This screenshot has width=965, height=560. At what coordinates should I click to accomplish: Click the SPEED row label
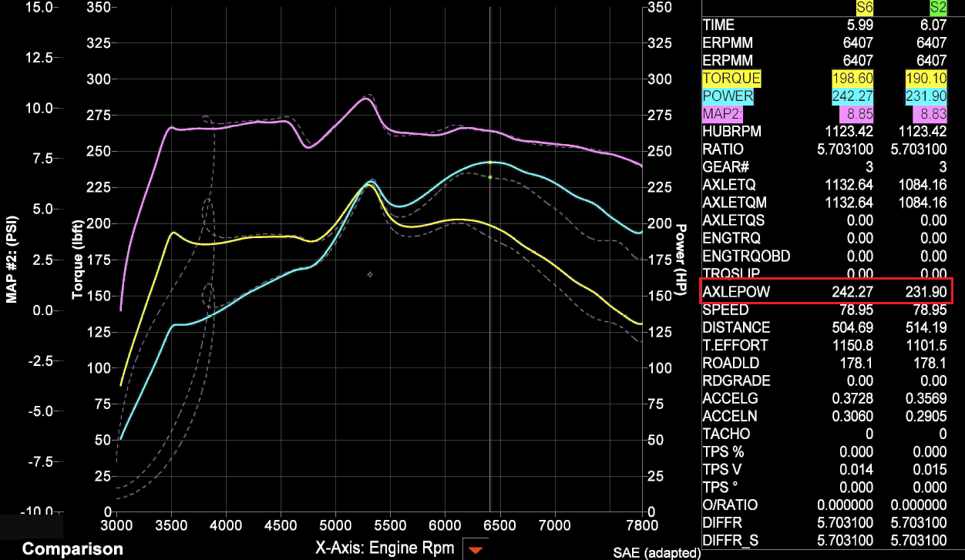click(x=725, y=310)
